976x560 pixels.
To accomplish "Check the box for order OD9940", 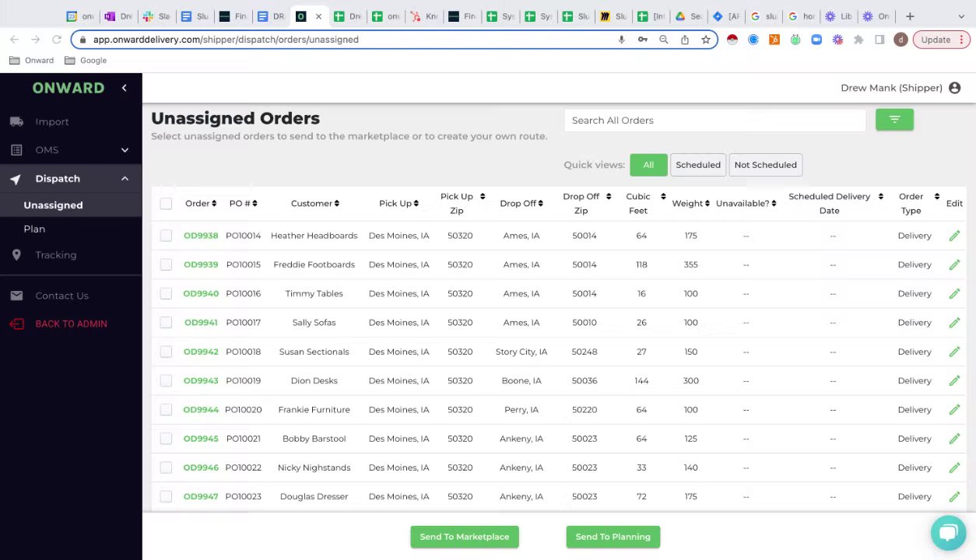I will 166,294.
